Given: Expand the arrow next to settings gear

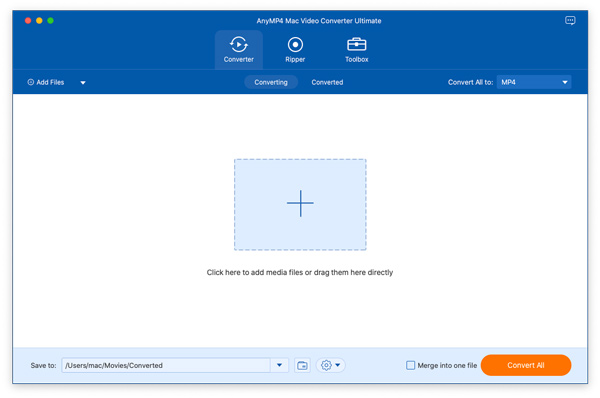Looking at the screenshot, I should (338, 365).
